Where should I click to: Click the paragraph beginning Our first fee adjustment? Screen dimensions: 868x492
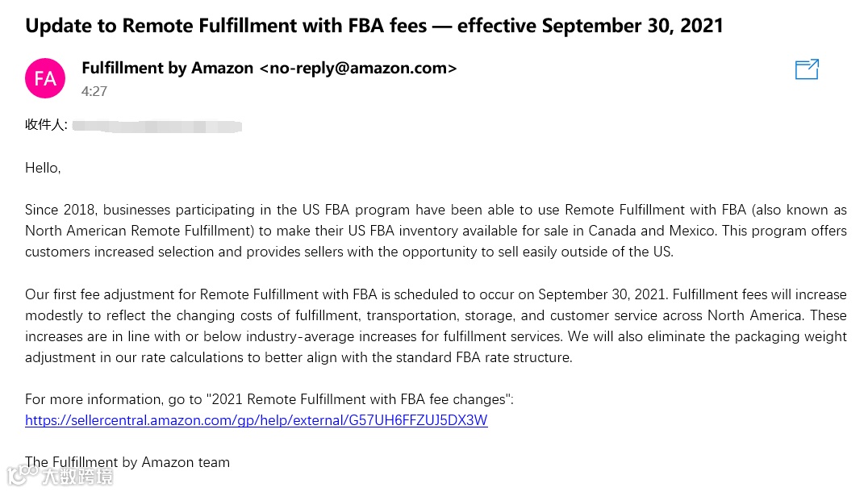pyautogui.click(x=436, y=326)
